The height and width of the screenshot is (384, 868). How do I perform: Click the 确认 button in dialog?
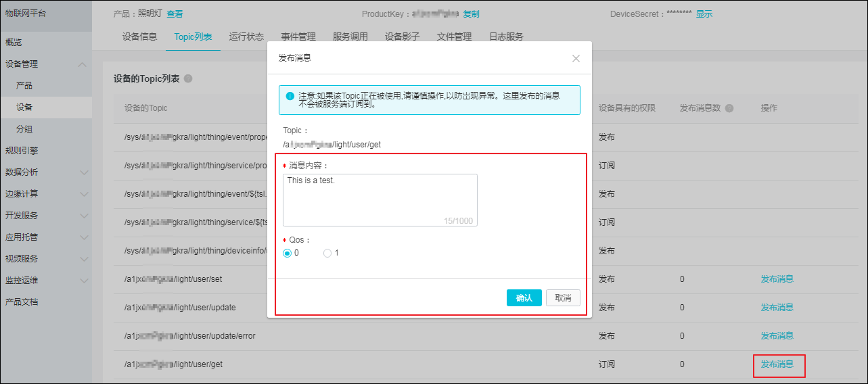[x=524, y=298]
